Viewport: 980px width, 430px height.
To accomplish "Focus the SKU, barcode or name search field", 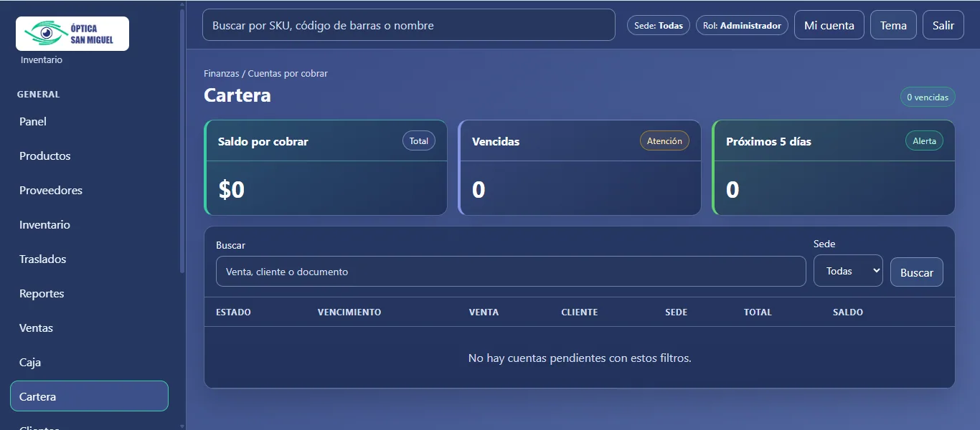I will click(x=409, y=25).
